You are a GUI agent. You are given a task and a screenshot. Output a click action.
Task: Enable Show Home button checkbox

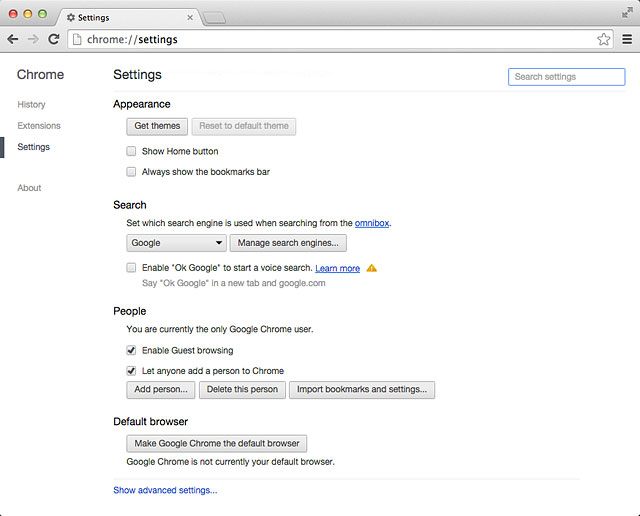pyautogui.click(x=131, y=151)
